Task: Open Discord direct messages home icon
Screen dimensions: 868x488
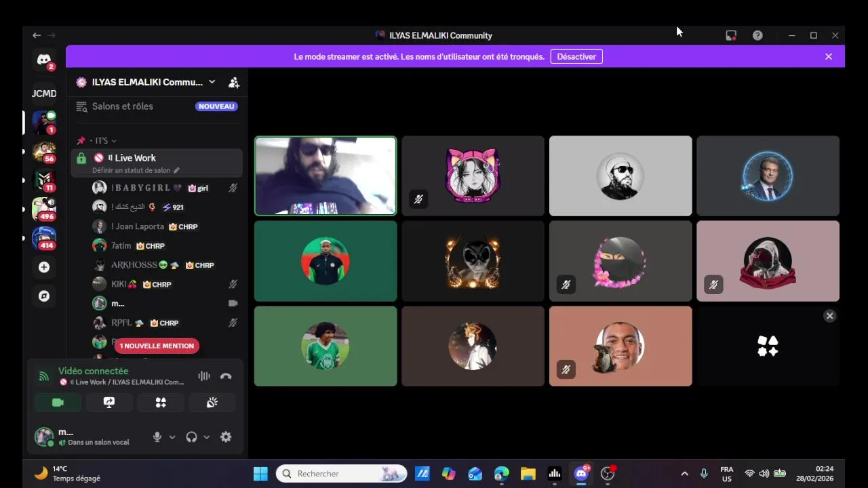Action: click(44, 60)
